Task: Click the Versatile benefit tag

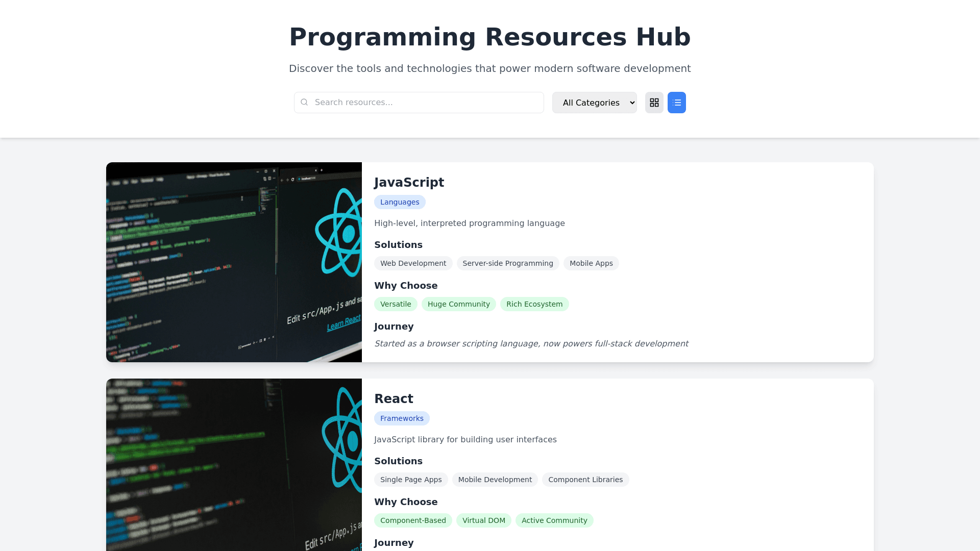Action: coord(396,304)
